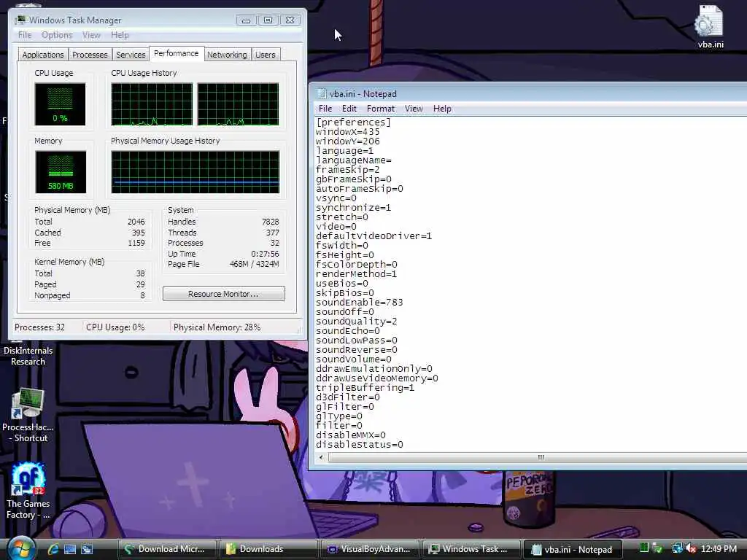This screenshot has height=560, width=747.
Task: Switch to VisualBoyAdvance taskbar button
Action: pyautogui.click(x=370, y=549)
